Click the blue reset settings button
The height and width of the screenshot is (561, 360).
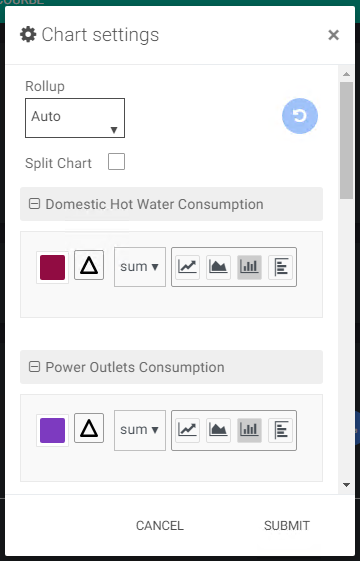click(x=300, y=116)
